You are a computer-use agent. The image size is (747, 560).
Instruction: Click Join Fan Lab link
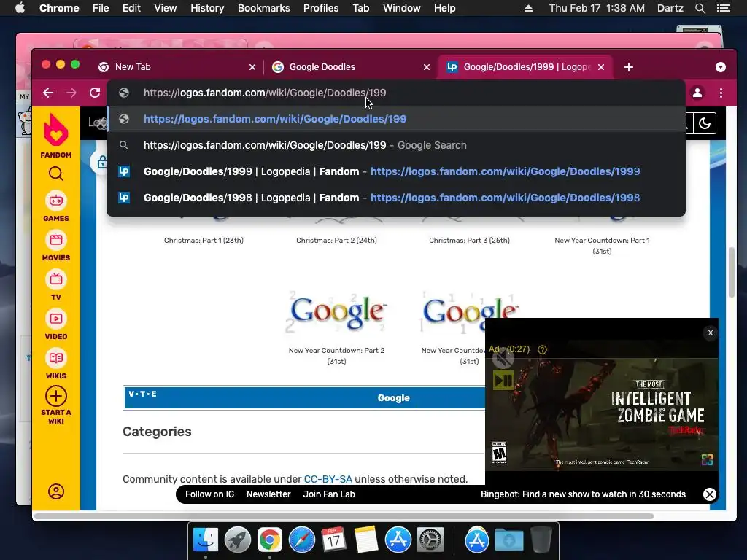click(x=329, y=494)
